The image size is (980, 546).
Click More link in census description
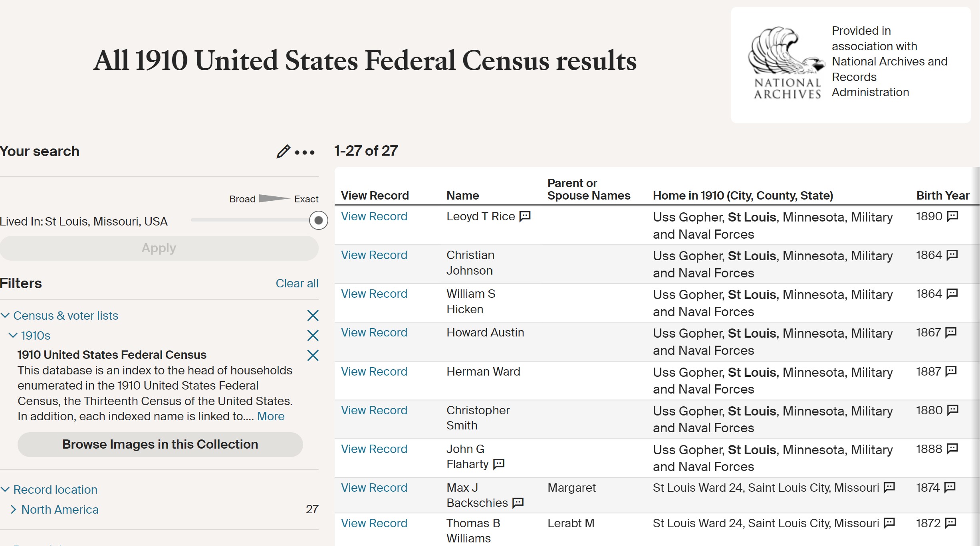(x=271, y=416)
